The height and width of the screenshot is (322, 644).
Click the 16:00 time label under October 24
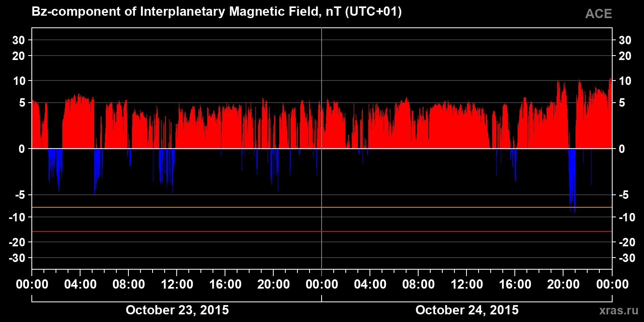[515, 285]
